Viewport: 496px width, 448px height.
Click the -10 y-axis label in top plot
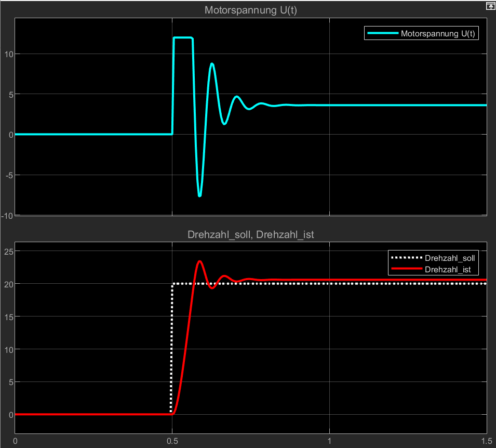6,215
